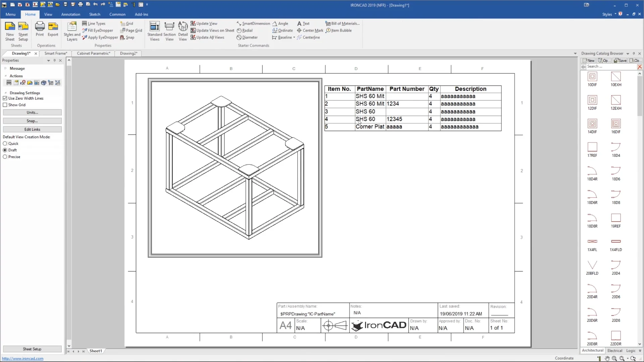Uncheck Use Zero Width Lines
644x362 pixels.
[x=5, y=98]
